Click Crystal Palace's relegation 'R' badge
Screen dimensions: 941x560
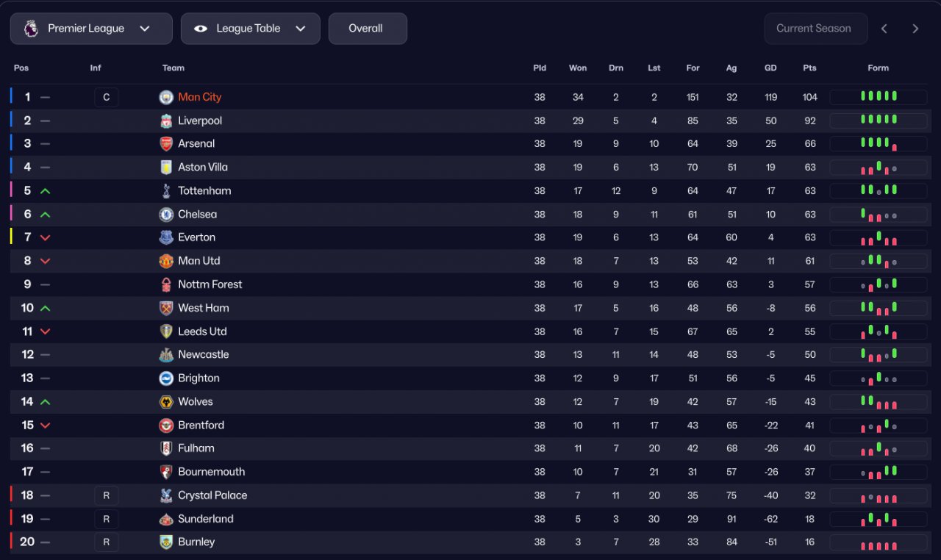pyautogui.click(x=106, y=495)
